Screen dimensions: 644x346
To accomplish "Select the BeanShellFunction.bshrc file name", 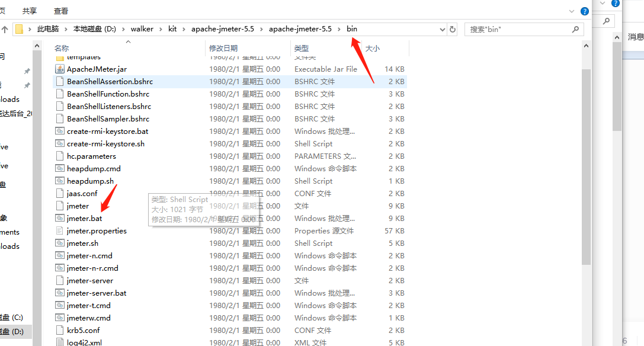I will coord(108,94).
